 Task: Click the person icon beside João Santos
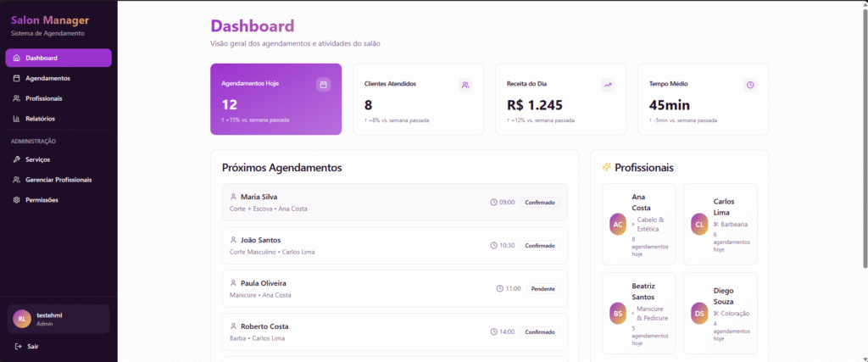[233, 240]
